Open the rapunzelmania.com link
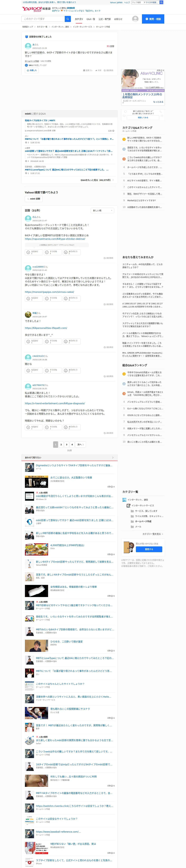 55,239
